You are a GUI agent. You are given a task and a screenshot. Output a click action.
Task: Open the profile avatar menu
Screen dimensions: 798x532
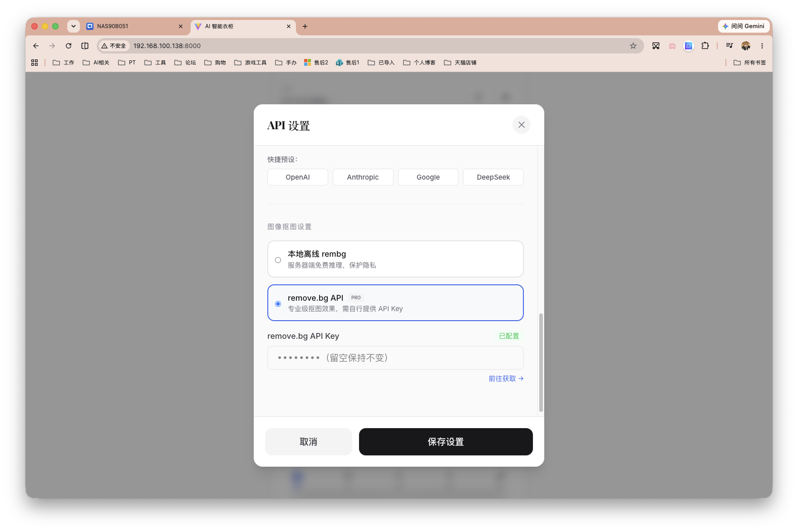(x=746, y=46)
